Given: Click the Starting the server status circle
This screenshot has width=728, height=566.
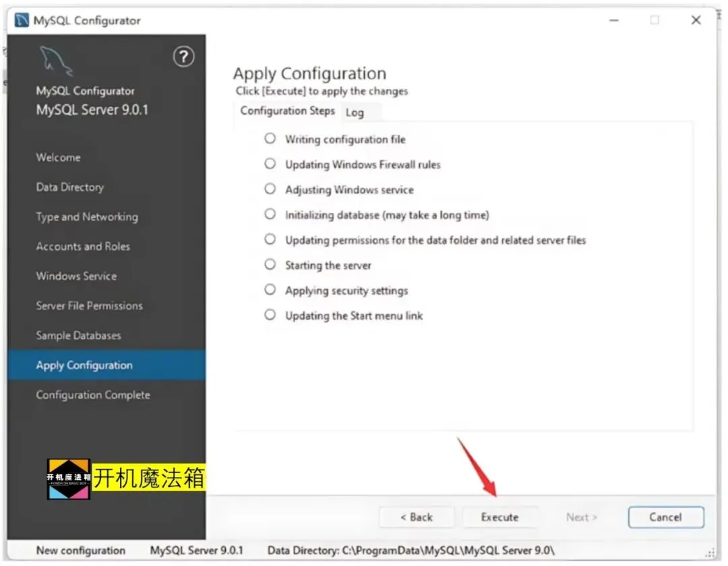Looking at the screenshot, I should [270, 264].
